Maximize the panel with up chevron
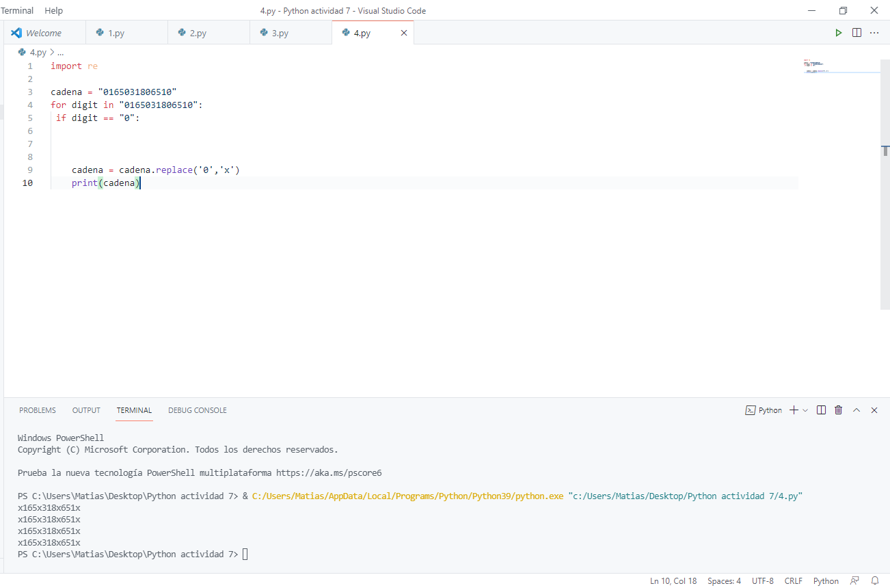Image resolution: width=890 pixels, height=588 pixels. click(x=857, y=410)
